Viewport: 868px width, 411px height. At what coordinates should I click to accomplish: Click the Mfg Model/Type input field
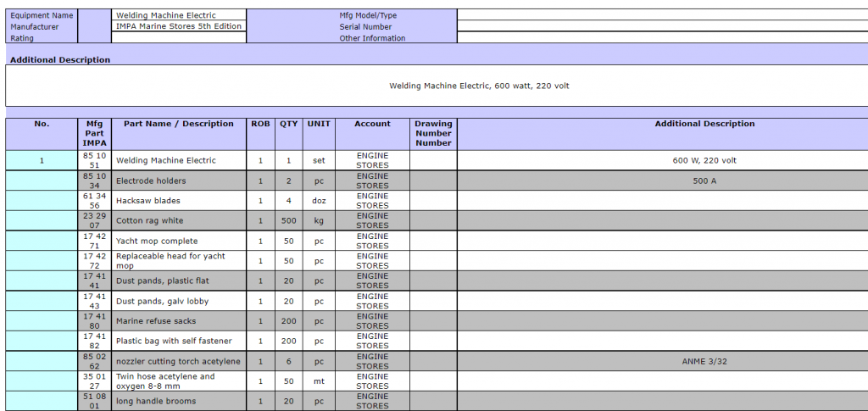click(661, 15)
